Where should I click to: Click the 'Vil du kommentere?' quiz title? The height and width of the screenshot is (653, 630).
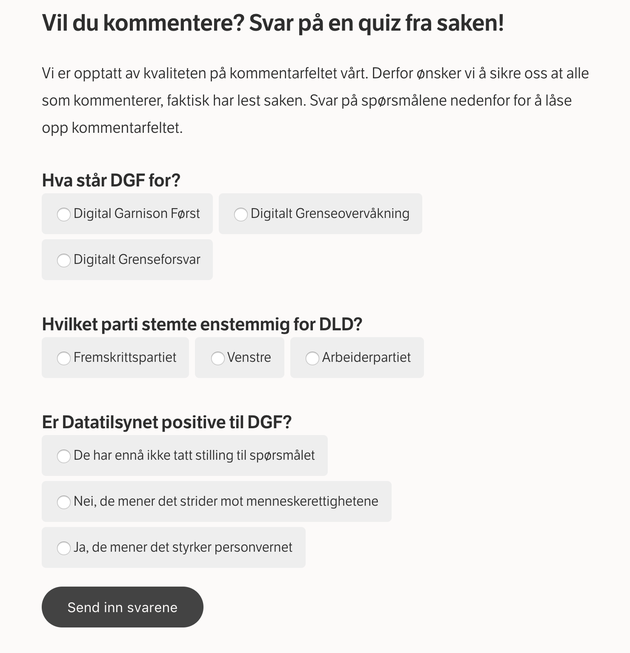point(273,23)
